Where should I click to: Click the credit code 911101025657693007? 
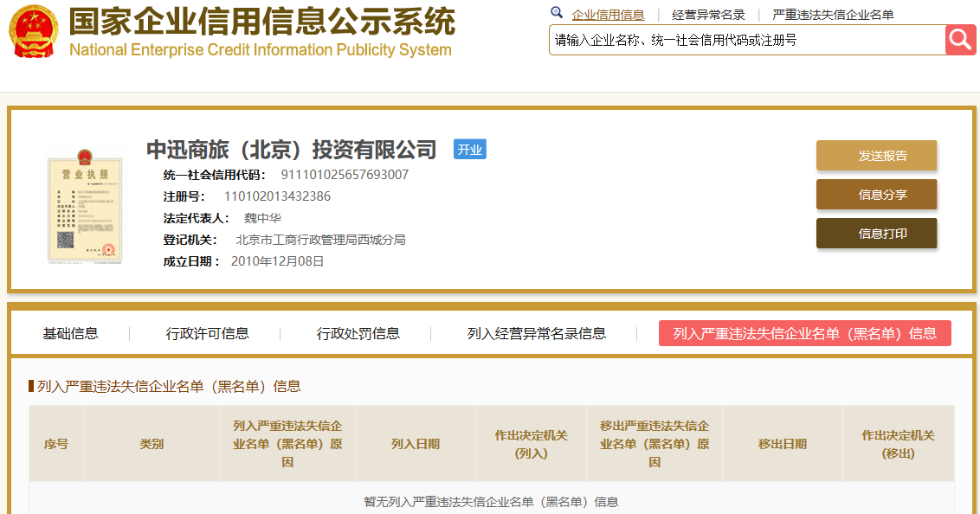pos(345,175)
